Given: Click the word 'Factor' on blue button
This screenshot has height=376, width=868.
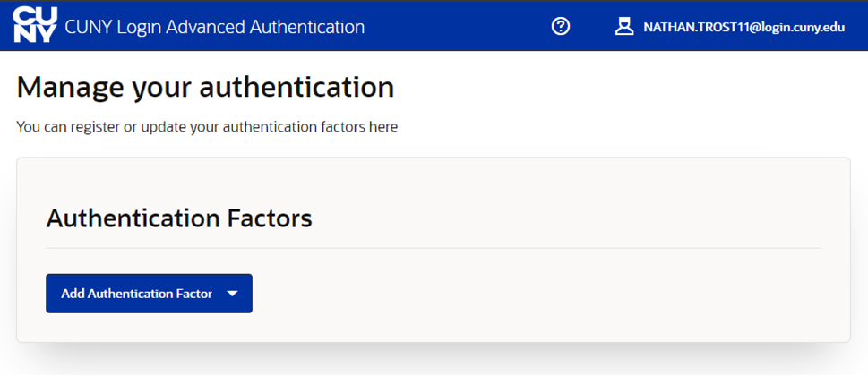Looking at the screenshot, I should click(193, 294).
